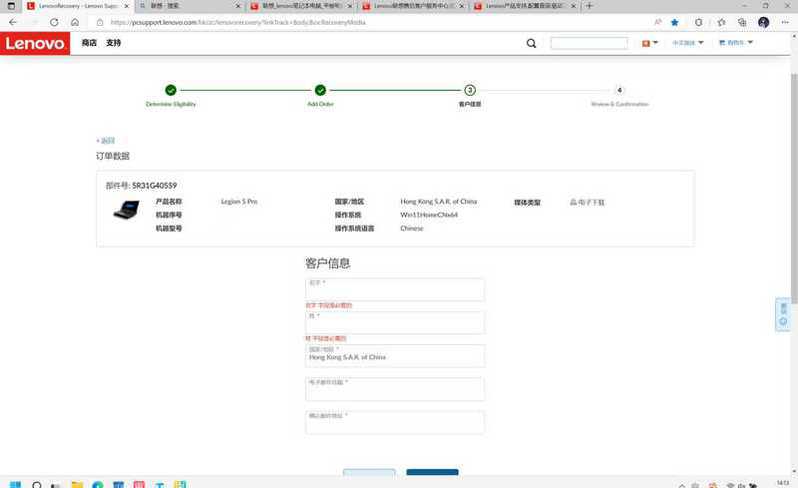Click the confirm email input field
Screen dimensions: 798x488
[x=395, y=422]
